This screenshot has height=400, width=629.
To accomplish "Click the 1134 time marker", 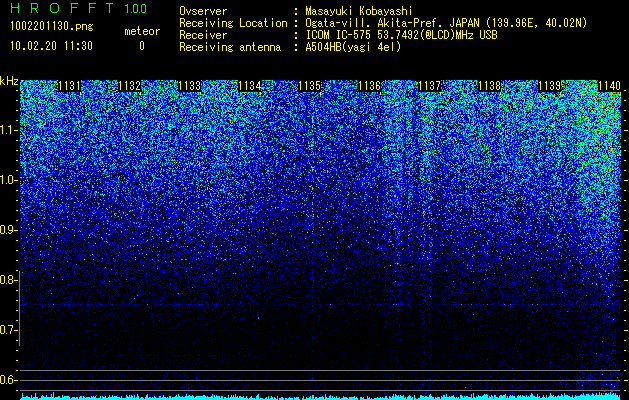I will click(250, 86).
